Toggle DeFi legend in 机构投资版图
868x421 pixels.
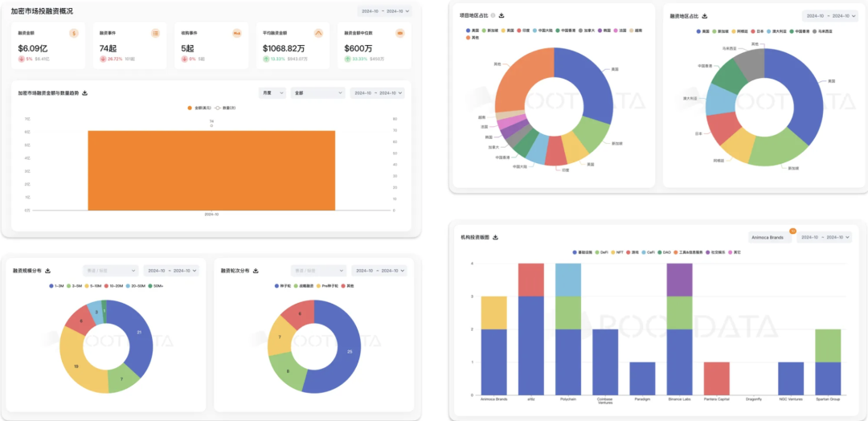[x=602, y=252]
